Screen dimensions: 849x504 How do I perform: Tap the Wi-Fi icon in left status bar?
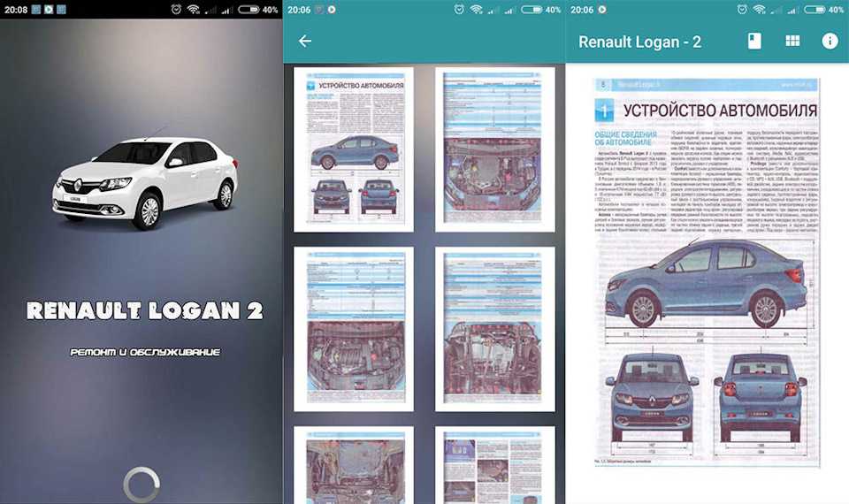194,9
